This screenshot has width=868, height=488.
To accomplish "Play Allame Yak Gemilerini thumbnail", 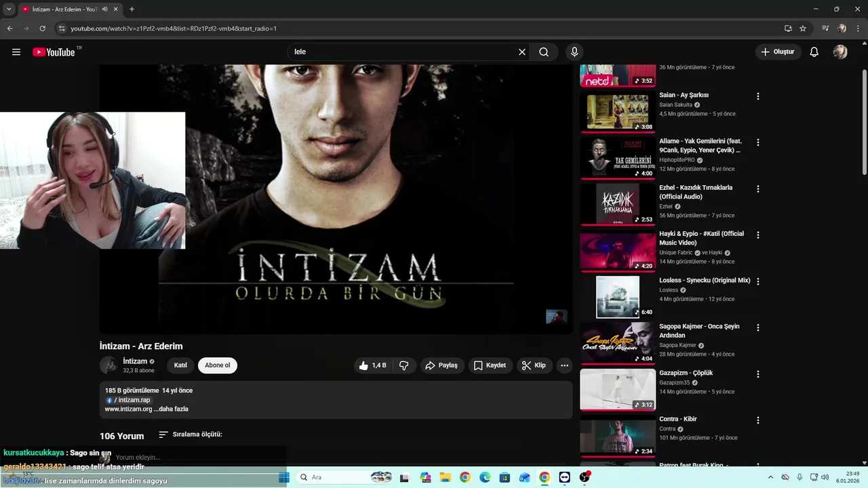I will tap(618, 158).
